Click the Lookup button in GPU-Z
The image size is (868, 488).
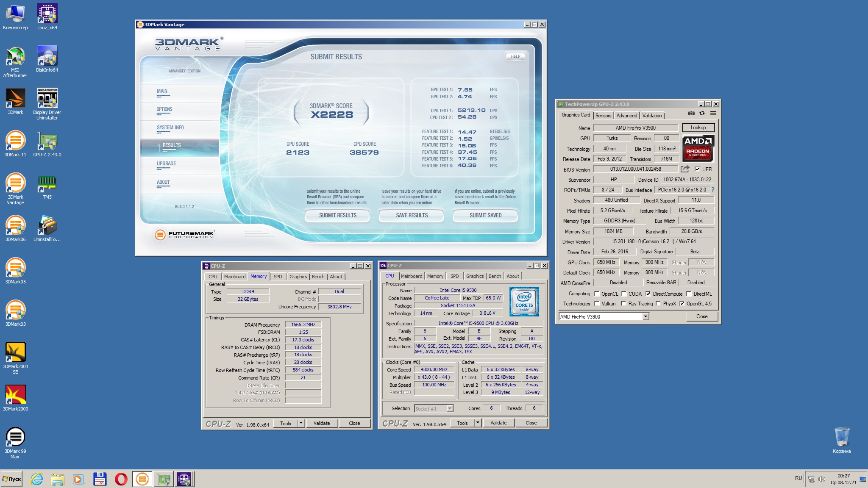pyautogui.click(x=698, y=128)
